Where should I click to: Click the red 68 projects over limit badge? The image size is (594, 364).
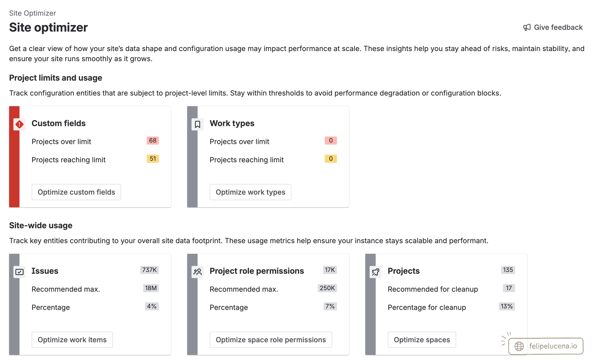(x=153, y=141)
